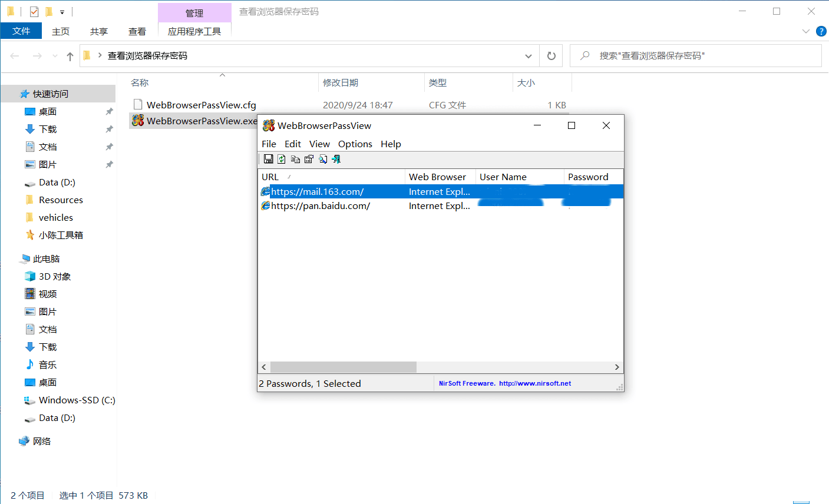Screen dimensions: 829x504
Task: Sort by the User Name column header
Action: (520, 177)
